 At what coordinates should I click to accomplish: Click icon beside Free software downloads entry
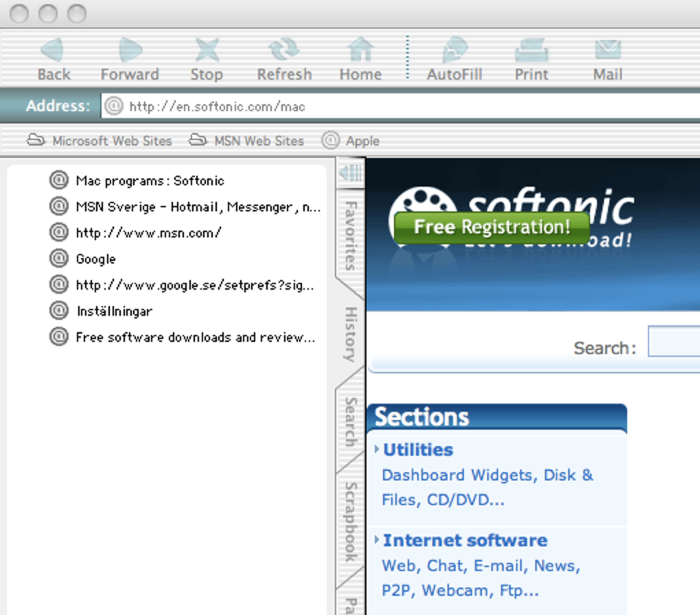[58, 337]
